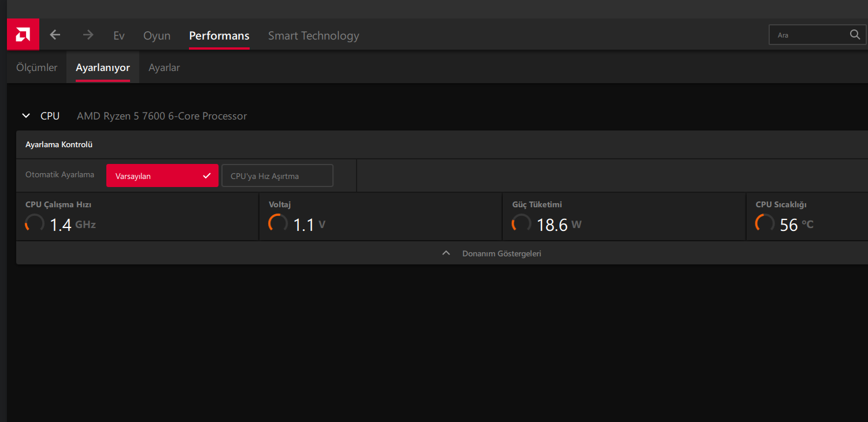This screenshot has width=868, height=422.
Task: Click the AMD logo icon
Action: (x=23, y=35)
